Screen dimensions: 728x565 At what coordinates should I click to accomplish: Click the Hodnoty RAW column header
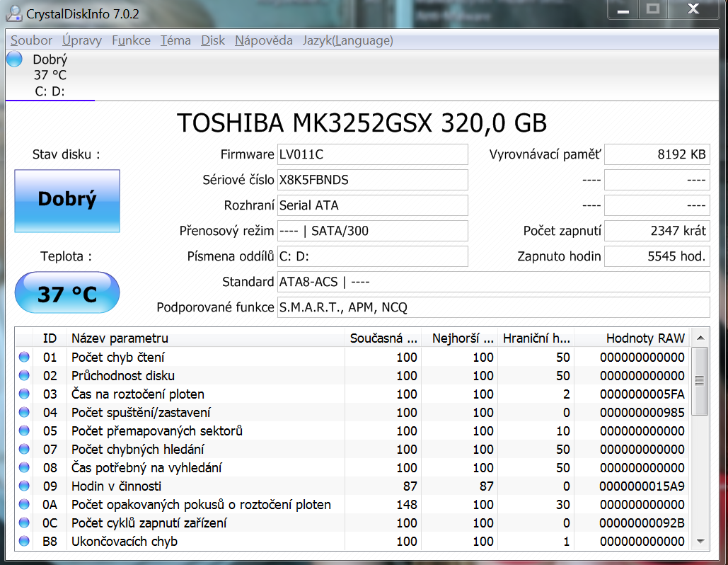click(x=632, y=338)
